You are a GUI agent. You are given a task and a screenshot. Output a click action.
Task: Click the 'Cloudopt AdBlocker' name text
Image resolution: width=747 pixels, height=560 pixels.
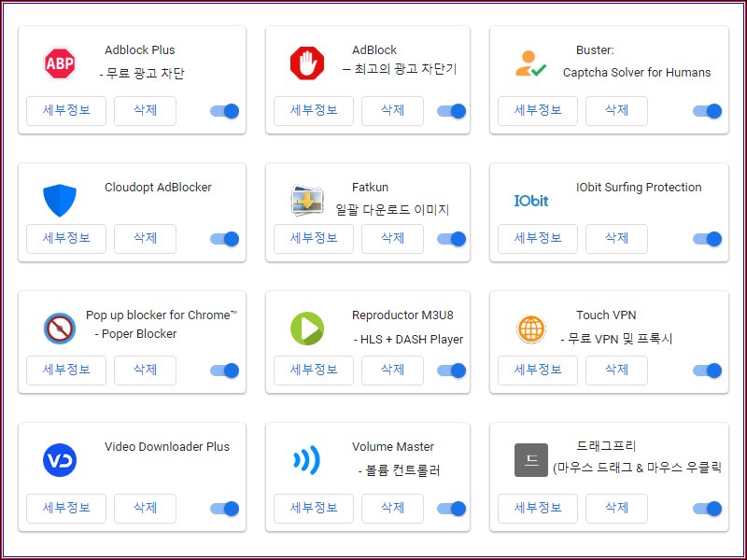(158, 188)
